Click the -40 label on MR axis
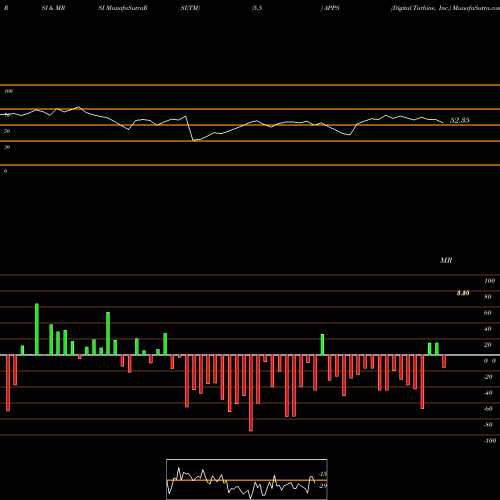This screenshot has width=500, height=500. point(488,393)
